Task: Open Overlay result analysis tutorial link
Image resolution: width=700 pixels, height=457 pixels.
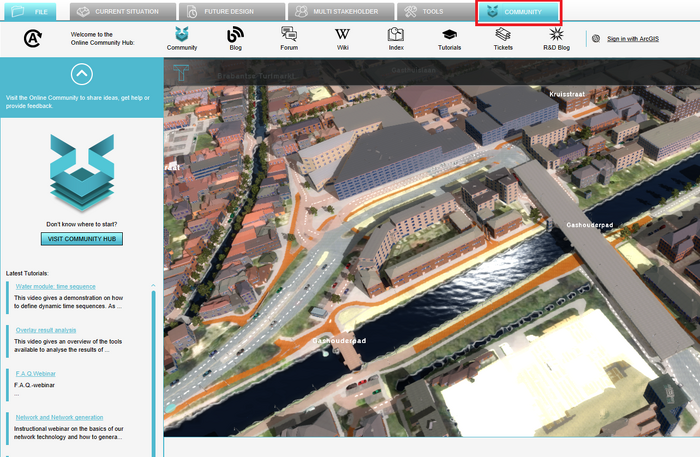Action: coord(45,329)
